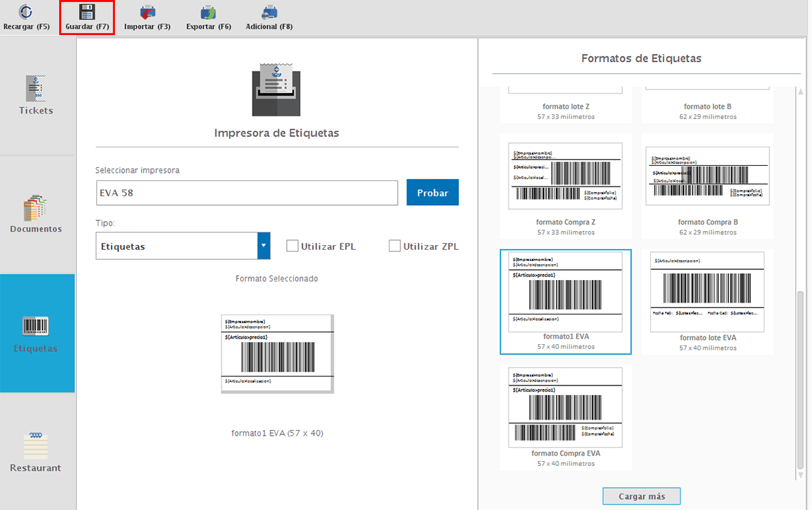Screen dimensions: 812x510
Task: Save settings with Guardar (F7) icon
Action: pos(87,13)
